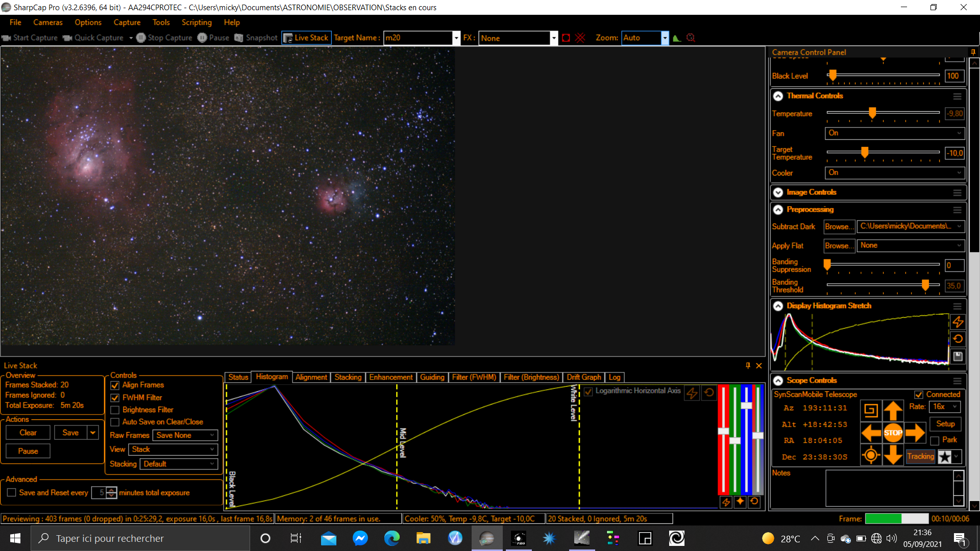This screenshot has height=551, width=980.
Task: Open the Cooler dropdown
Action: click(x=895, y=173)
